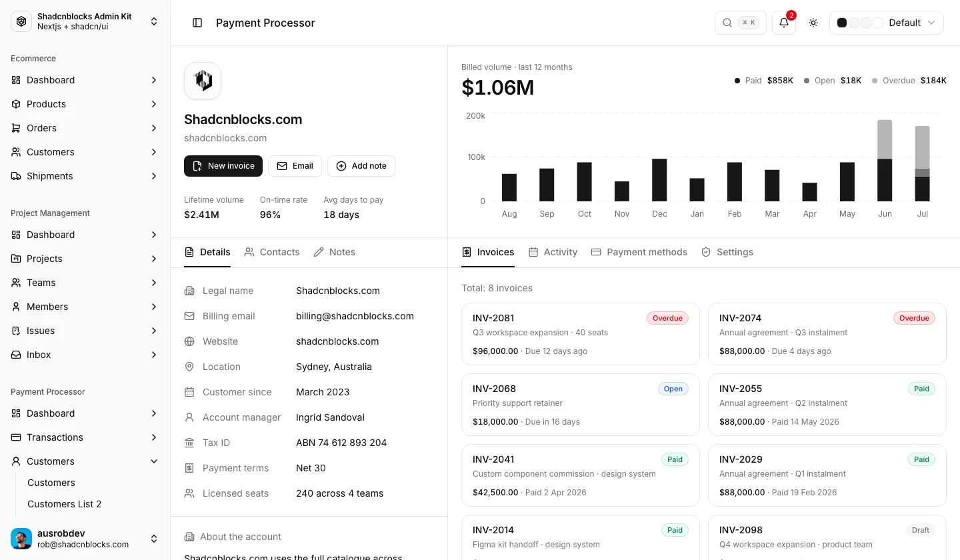The image size is (960, 560).
Task: Click the Projects folder icon
Action: (x=16, y=259)
